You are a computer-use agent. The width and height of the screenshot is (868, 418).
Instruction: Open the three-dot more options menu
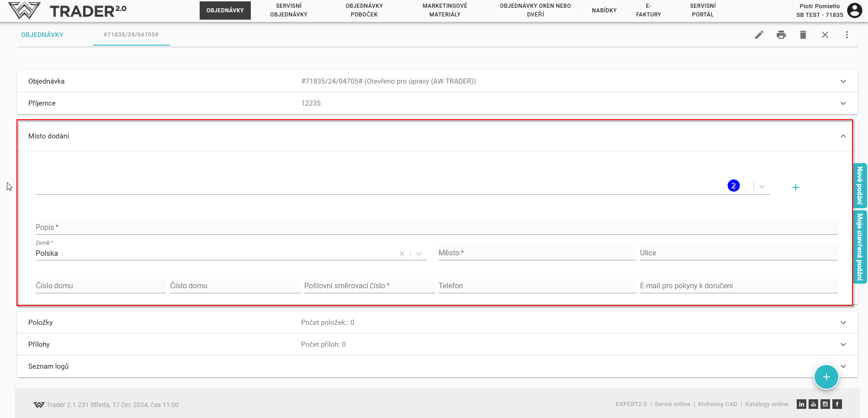pos(847,35)
